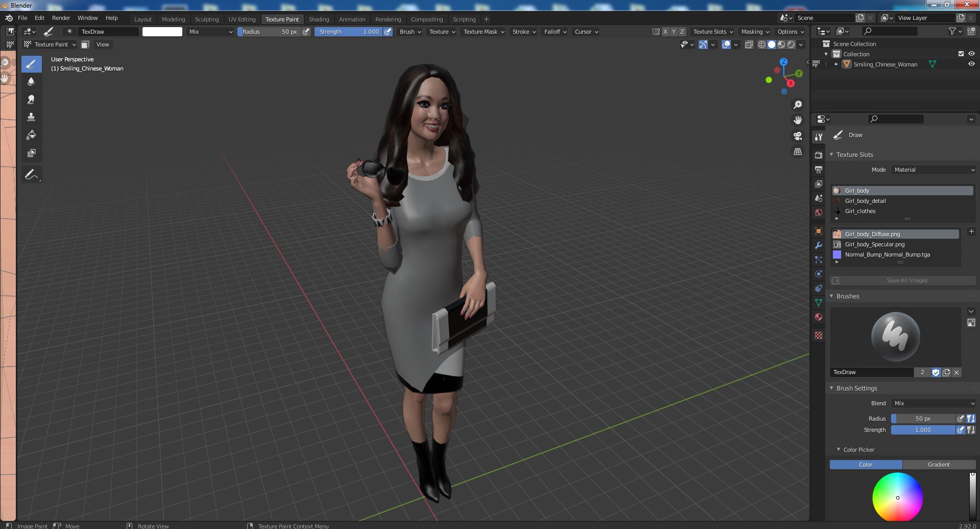Viewport: 980px width, 529px height.
Task: Toggle strength pressure sensitivity in header
Action: point(388,32)
